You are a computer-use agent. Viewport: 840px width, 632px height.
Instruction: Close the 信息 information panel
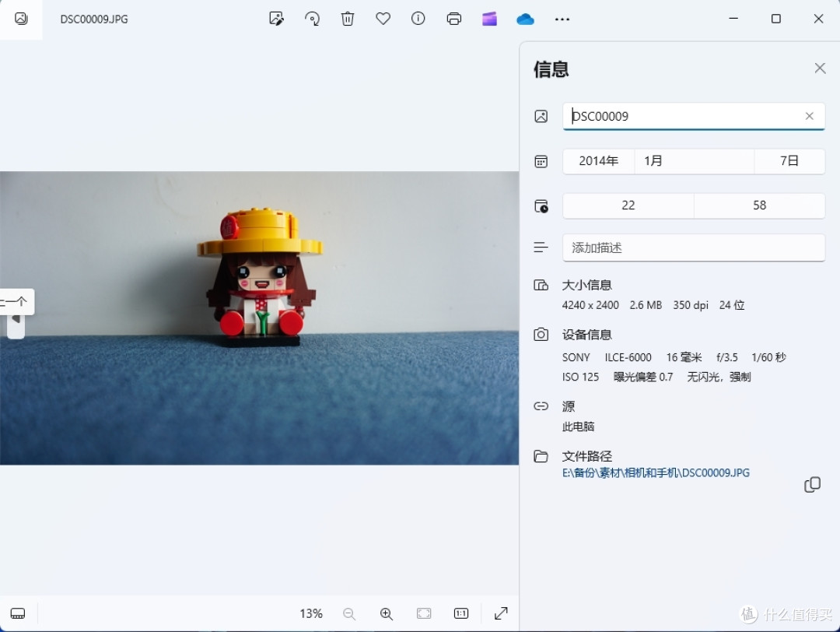pos(820,68)
